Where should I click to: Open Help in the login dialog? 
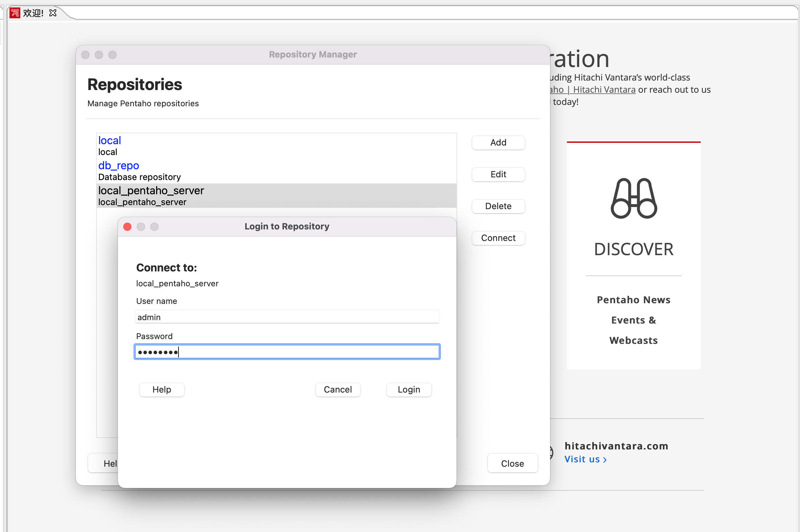coord(162,390)
